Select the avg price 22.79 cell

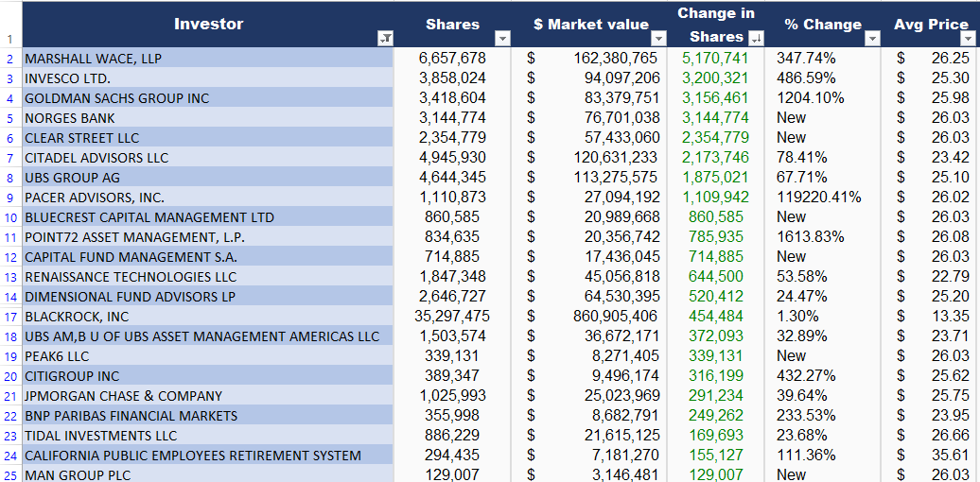931,277
